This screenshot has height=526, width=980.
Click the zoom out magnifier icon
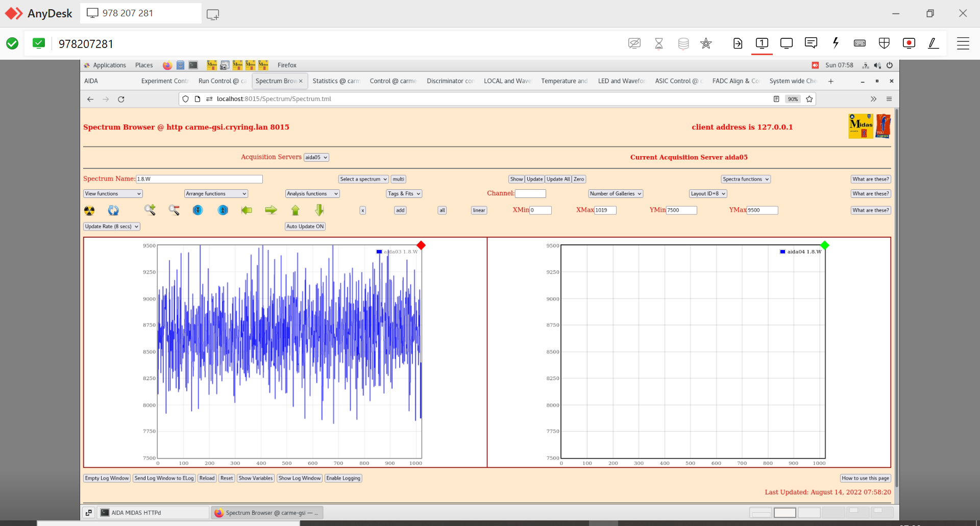174,210
